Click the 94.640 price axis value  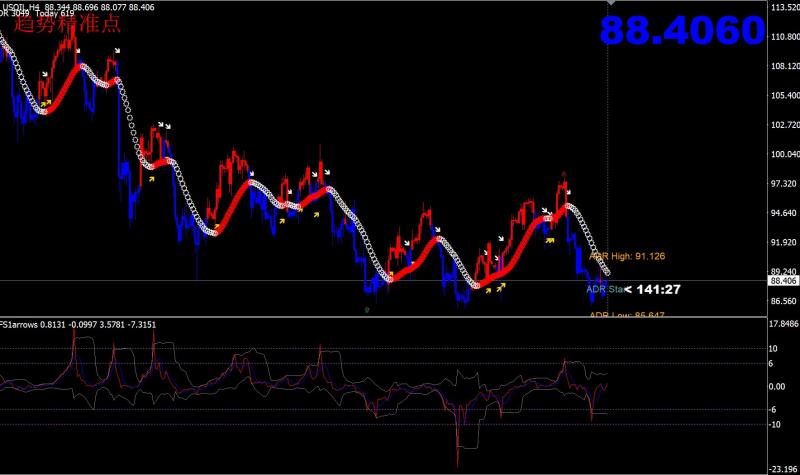point(783,213)
